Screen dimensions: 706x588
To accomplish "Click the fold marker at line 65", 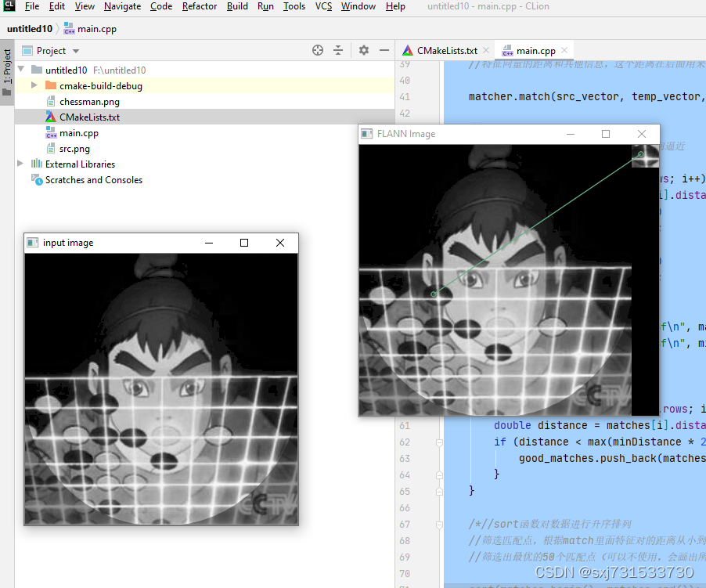I will (439, 492).
